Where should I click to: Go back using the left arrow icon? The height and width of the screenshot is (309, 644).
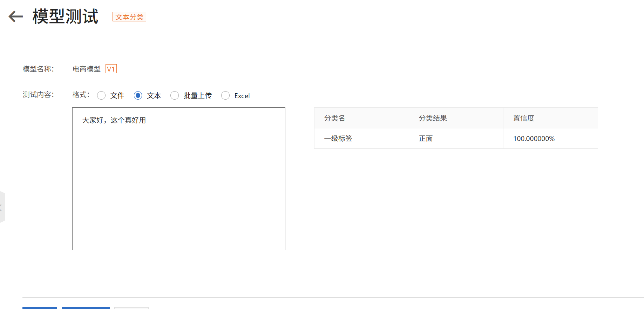click(15, 16)
